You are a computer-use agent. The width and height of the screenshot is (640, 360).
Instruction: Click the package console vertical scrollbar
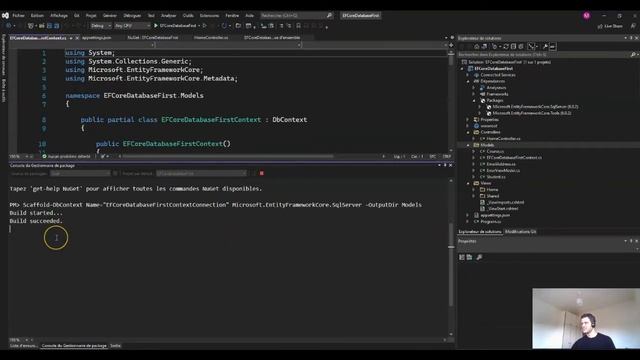click(451, 264)
